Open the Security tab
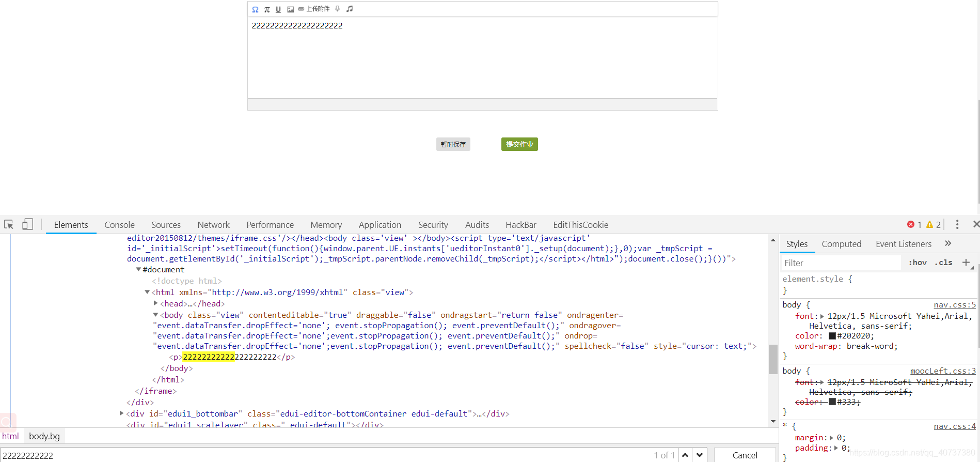Viewport: 980px width, 462px height. click(x=433, y=225)
